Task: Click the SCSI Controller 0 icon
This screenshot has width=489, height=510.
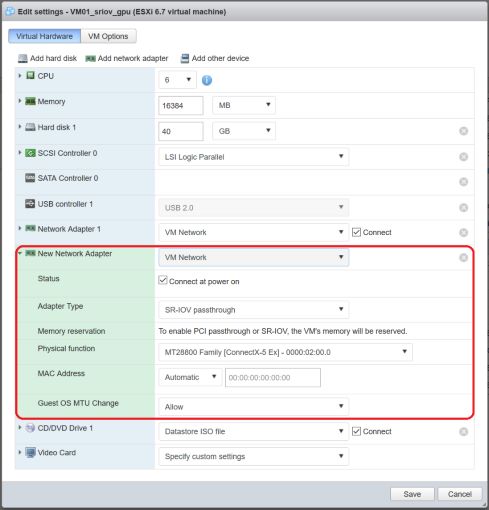Action: point(30,153)
